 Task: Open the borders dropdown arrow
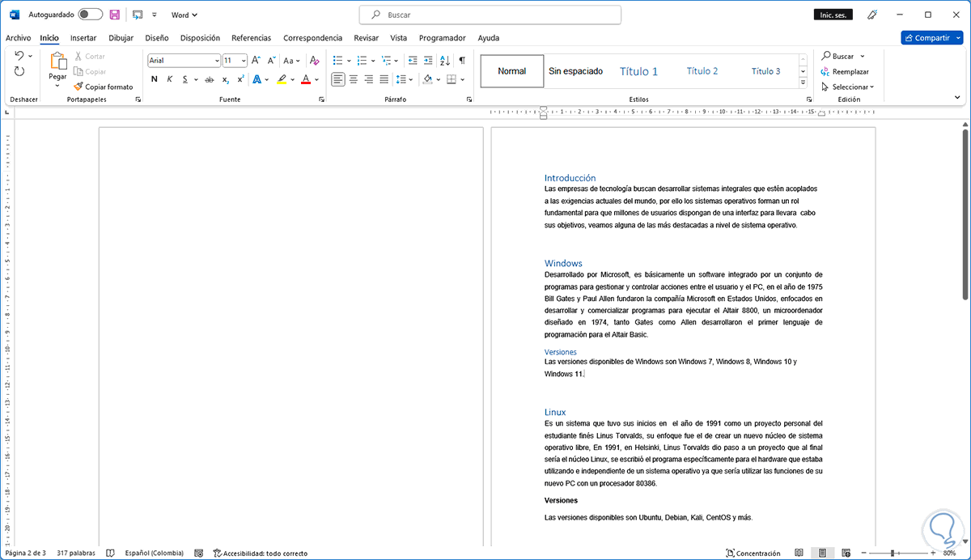463,79
